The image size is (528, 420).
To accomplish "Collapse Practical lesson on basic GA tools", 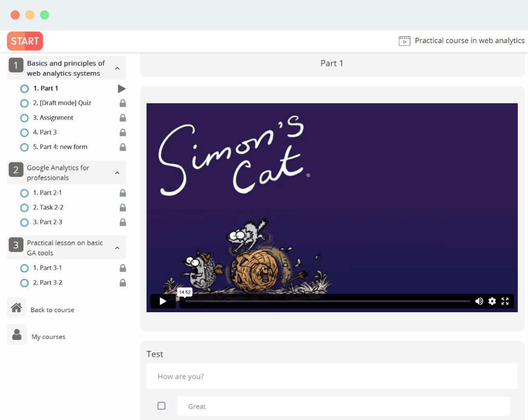I will (x=117, y=248).
